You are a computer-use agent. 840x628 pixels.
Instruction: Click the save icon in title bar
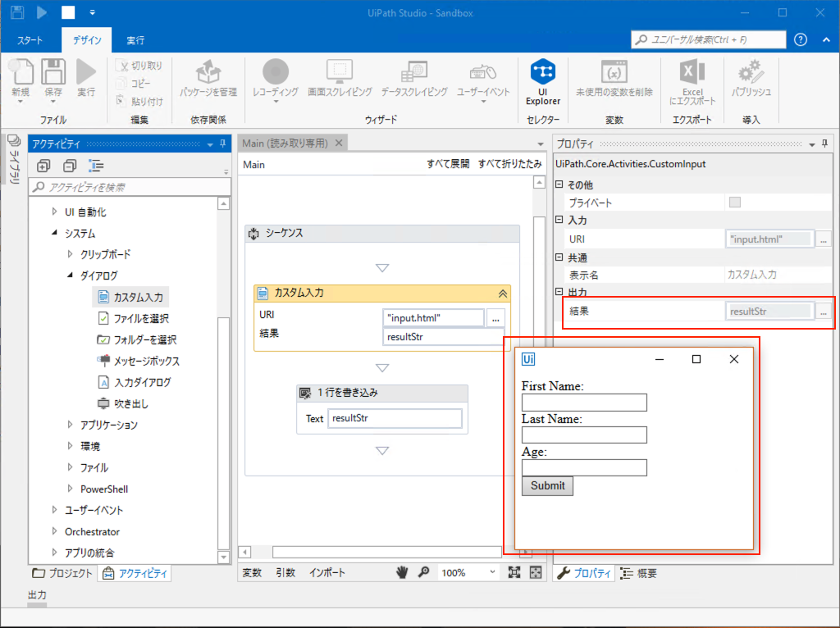(x=17, y=12)
